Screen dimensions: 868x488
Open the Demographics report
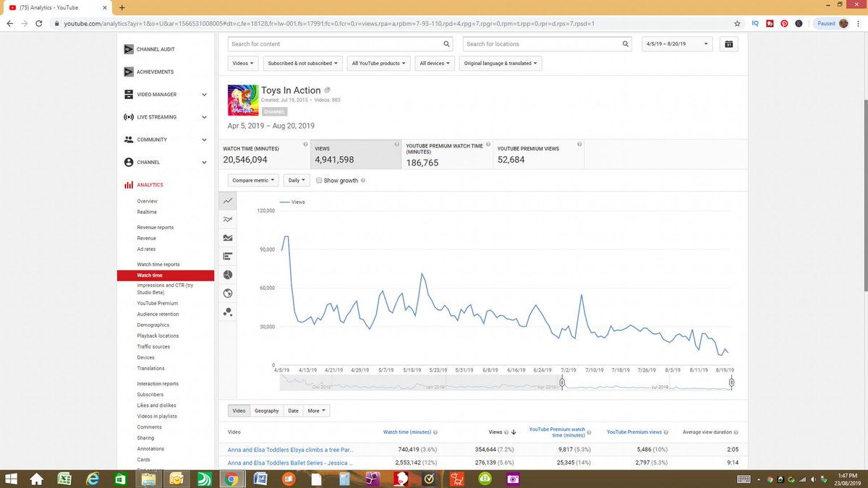click(153, 325)
